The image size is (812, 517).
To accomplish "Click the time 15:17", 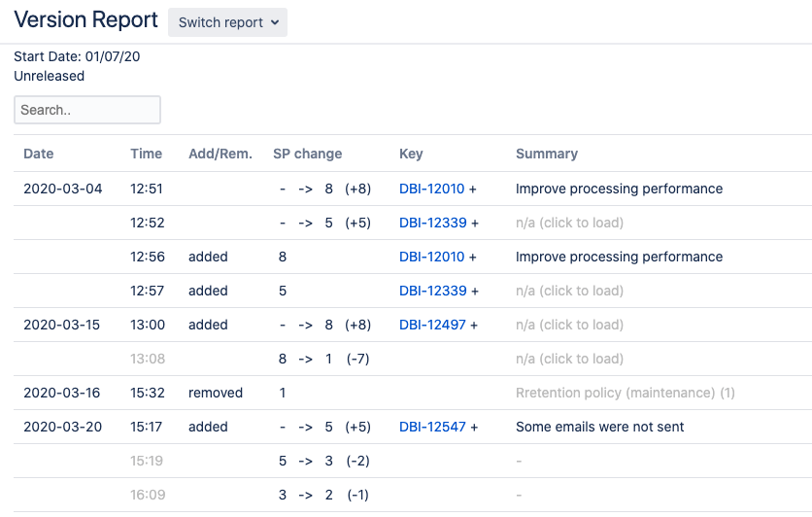I will click(146, 427).
